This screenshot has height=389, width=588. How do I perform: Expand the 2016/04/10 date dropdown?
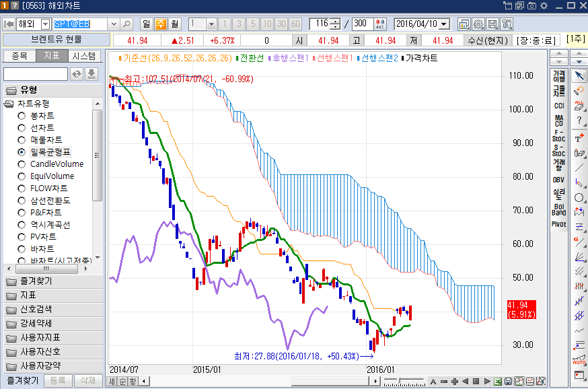[x=451, y=24]
